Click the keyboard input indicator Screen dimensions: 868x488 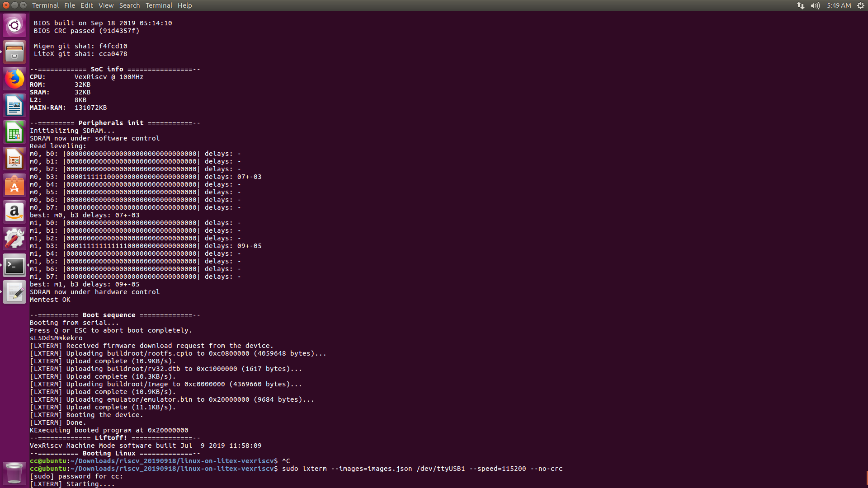tap(801, 5)
